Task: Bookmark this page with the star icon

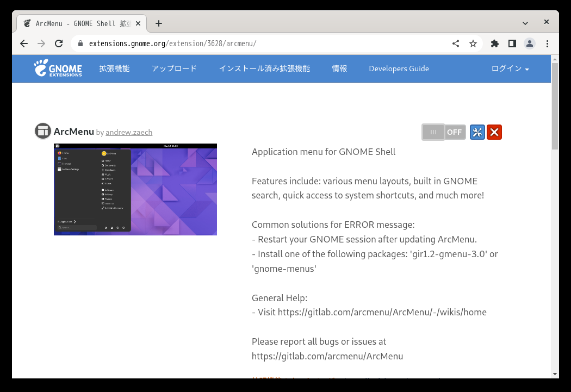Action: [x=473, y=43]
